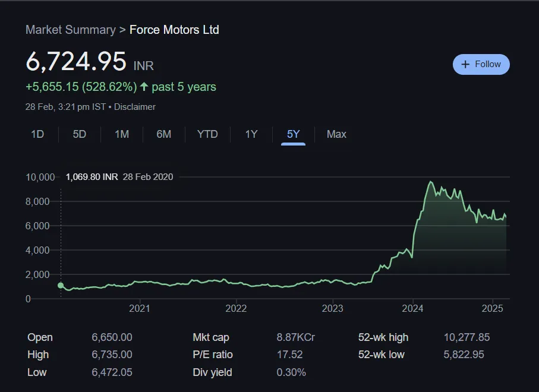This screenshot has width=539, height=392.
Task: Select the 6M time range
Action: tap(163, 134)
